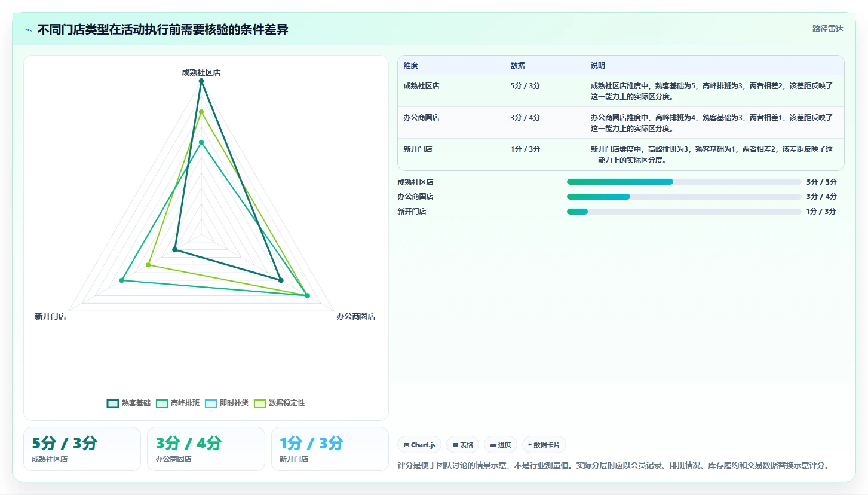Open the 3分 / 4分 办公商圈店 stat card

(206, 449)
